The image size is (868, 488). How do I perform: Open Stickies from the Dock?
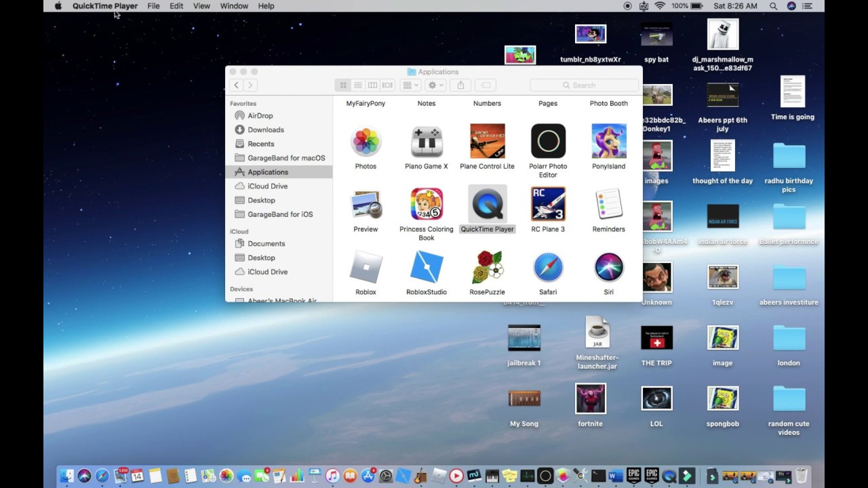509,476
